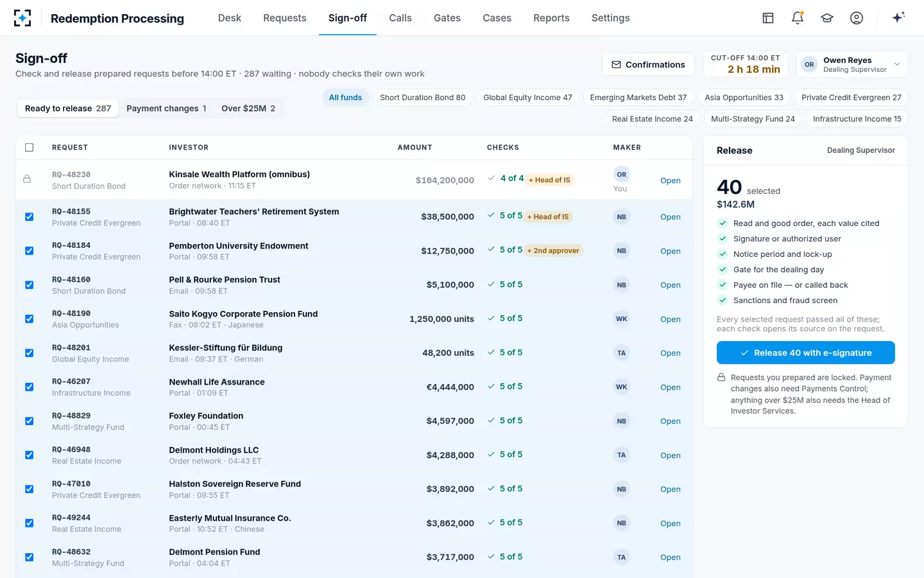Click the lock icon on row RQ-48230
The width and height of the screenshot is (924, 578).
[27, 179]
